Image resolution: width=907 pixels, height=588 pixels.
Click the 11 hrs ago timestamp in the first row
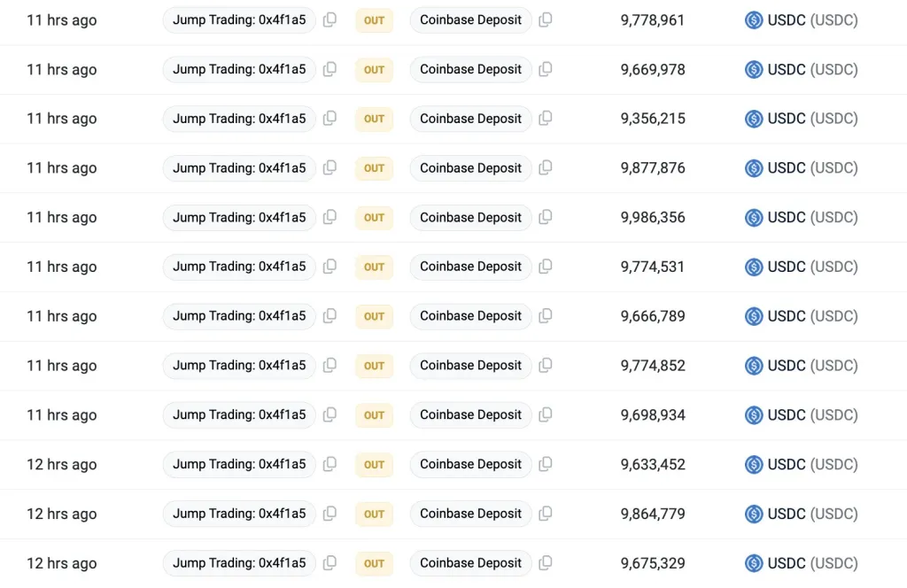point(61,19)
